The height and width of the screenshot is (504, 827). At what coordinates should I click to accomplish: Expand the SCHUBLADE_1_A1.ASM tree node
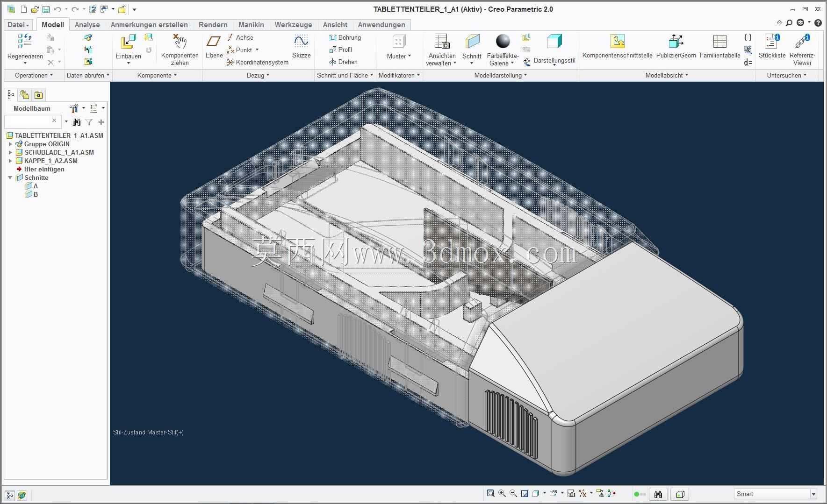[11, 152]
